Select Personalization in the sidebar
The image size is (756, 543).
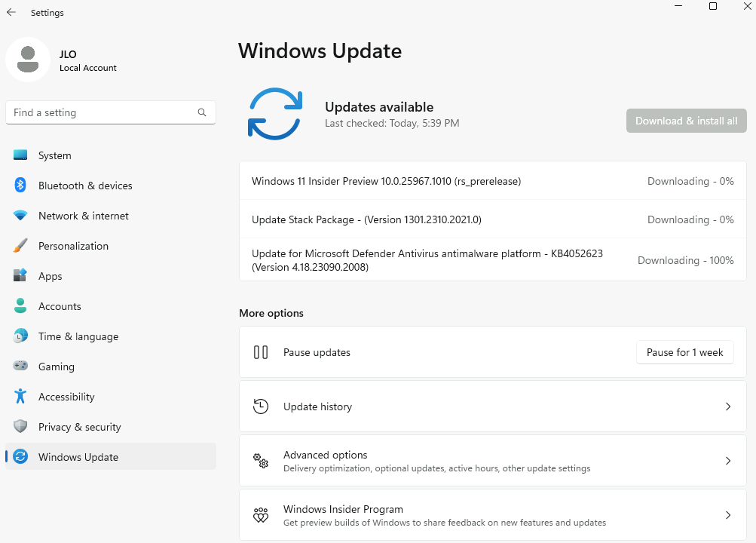click(x=111, y=246)
